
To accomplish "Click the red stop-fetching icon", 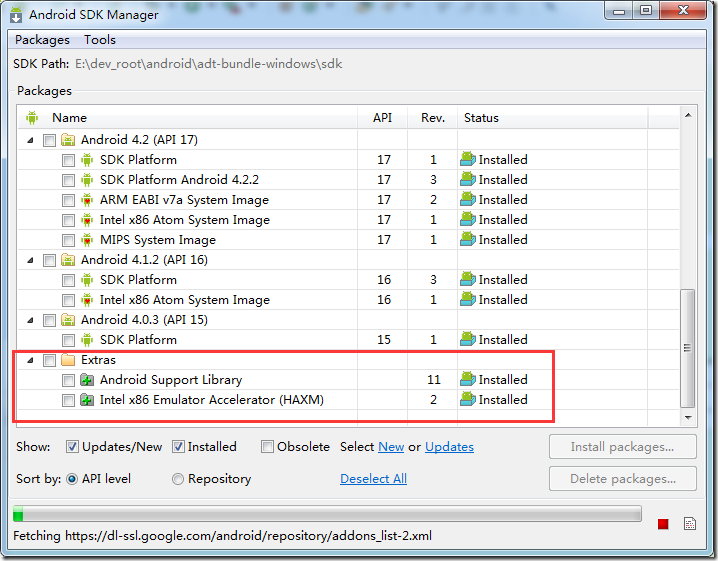I will point(663,523).
